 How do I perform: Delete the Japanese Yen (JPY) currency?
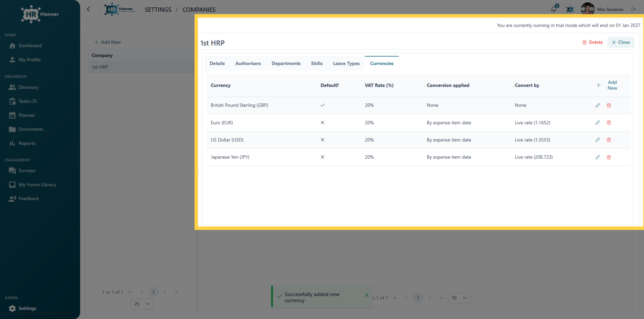click(609, 157)
